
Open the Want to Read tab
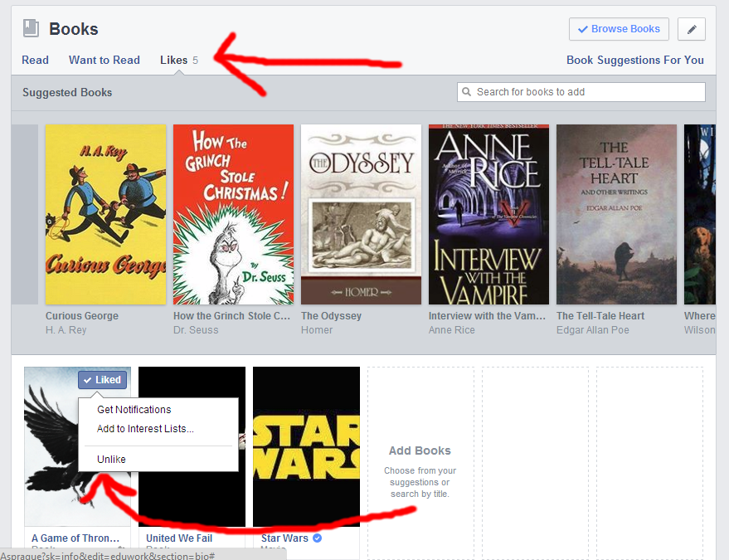(x=104, y=60)
